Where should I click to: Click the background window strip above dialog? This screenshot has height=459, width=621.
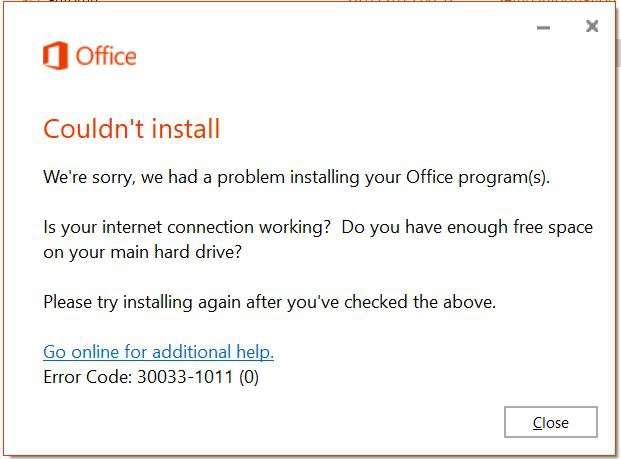click(x=310, y=1)
